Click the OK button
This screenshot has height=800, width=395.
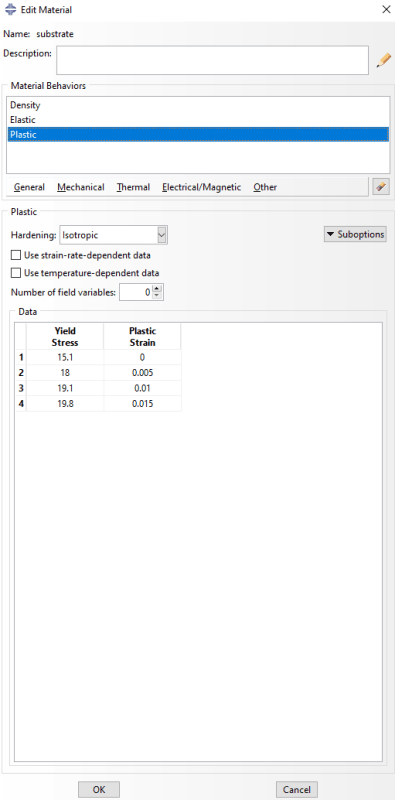tap(99, 789)
